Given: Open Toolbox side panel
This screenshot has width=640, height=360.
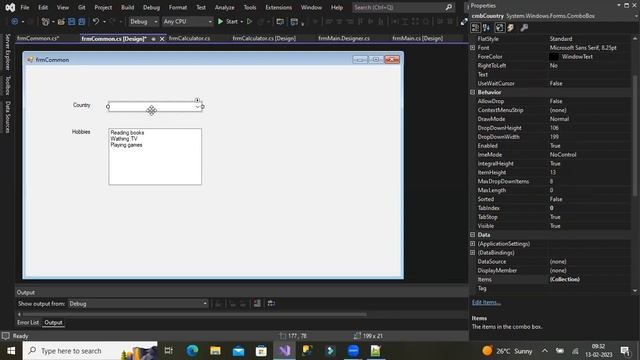Looking at the screenshot, I should click(x=7, y=85).
